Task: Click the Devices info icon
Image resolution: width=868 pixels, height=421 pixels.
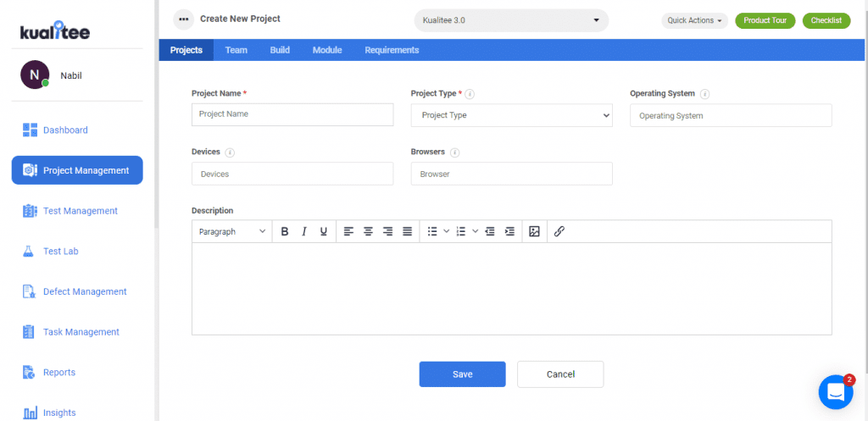Action: (x=230, y=152)
